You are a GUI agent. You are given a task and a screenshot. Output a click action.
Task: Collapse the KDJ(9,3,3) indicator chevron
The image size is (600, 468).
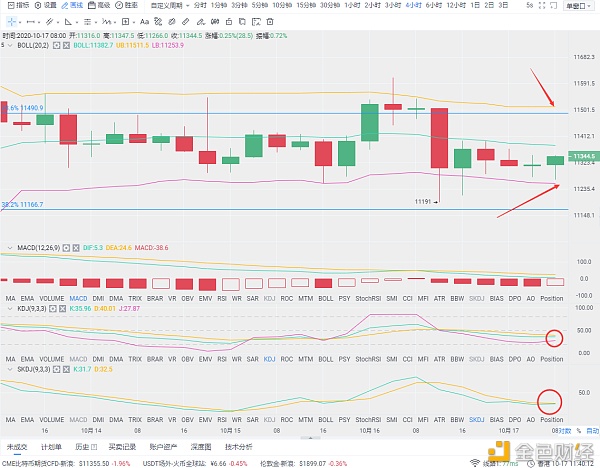(x=10, y=308)
